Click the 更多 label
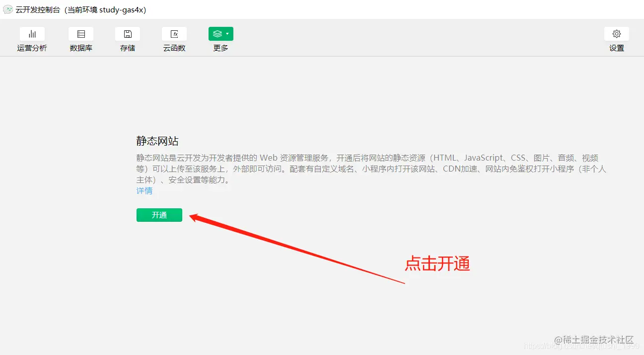 click(221, 48)
